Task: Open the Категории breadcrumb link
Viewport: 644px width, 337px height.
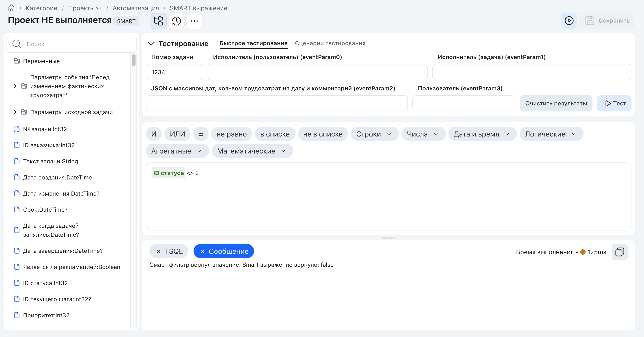Action: click(x=41, y=8)
